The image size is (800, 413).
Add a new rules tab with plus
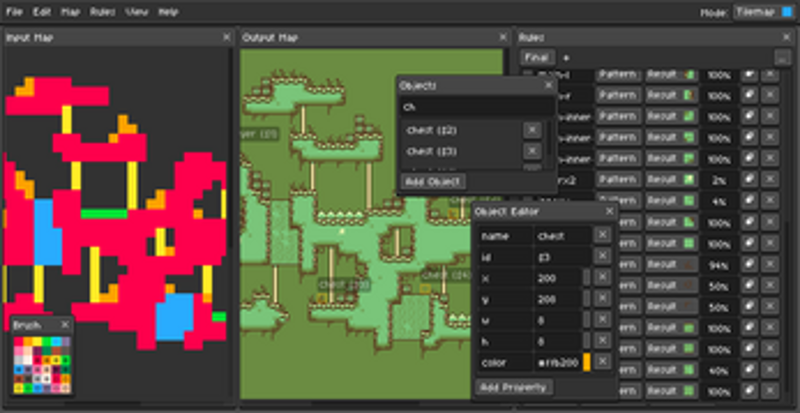(566, 58)
